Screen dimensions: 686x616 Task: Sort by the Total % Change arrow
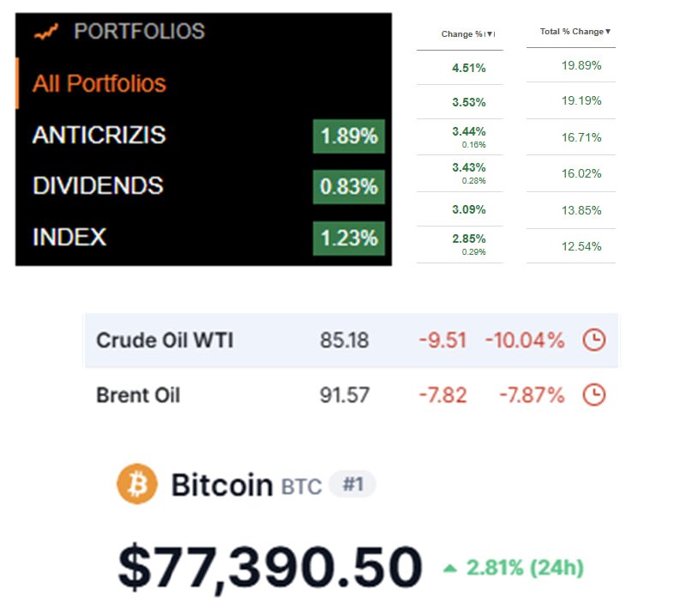click(x=608, y=32)
